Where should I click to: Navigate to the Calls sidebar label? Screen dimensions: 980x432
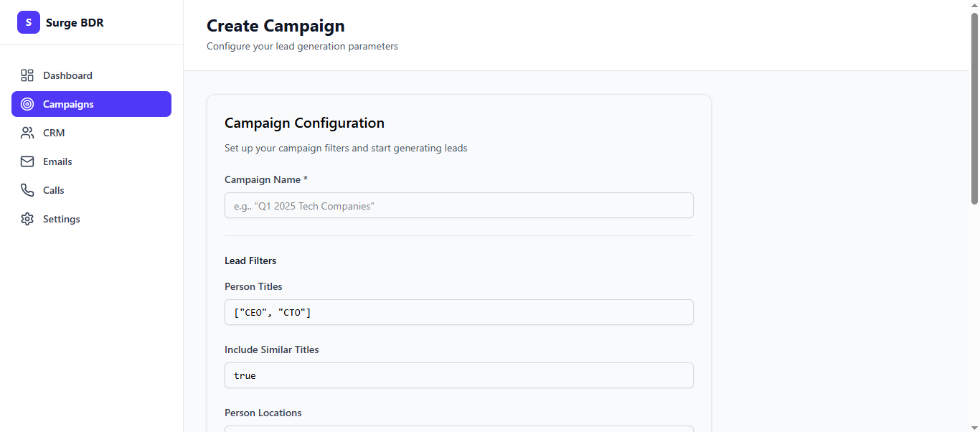tap(54, 190)
